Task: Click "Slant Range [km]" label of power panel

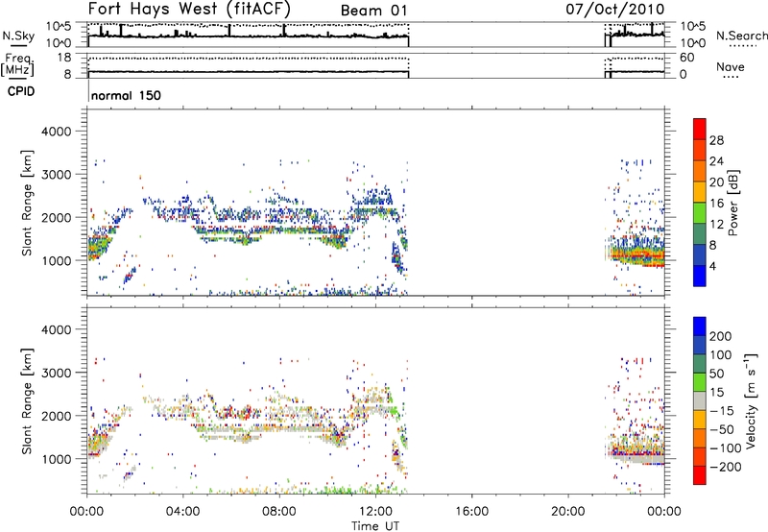Action: coord(27,203)
